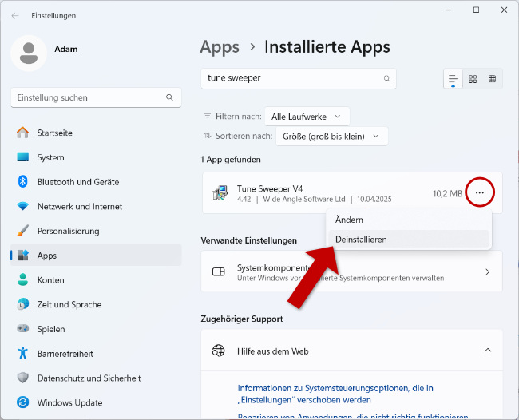519x420 pixels.
Task: Click Installierte Apps heading
Action: coord(327,47)
